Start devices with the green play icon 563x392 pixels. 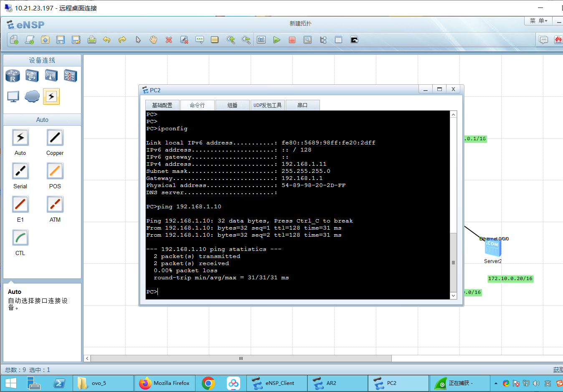[x=277, y=40]
